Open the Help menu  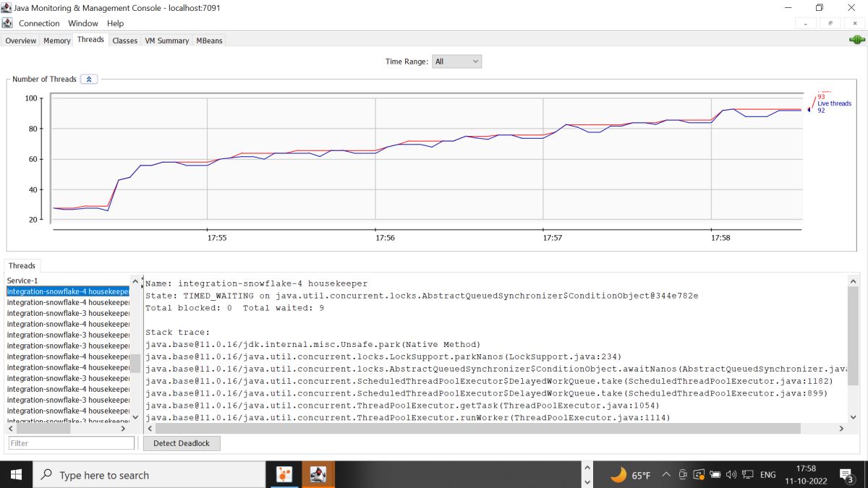click(115, 23)
